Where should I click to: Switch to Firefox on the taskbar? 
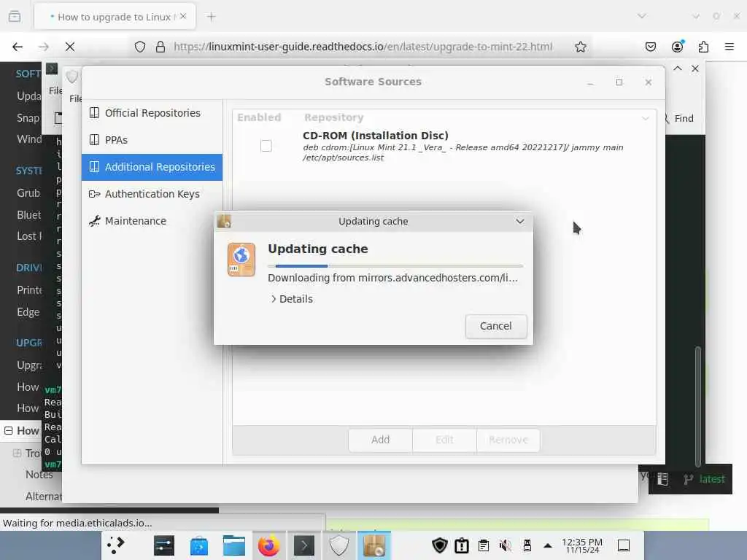click(x=268, y=545)
